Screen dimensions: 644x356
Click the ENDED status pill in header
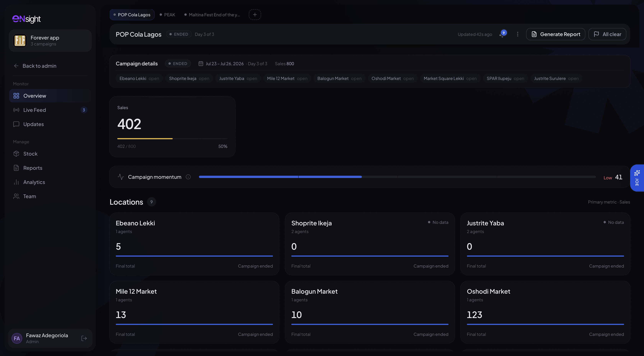(179, 34)
